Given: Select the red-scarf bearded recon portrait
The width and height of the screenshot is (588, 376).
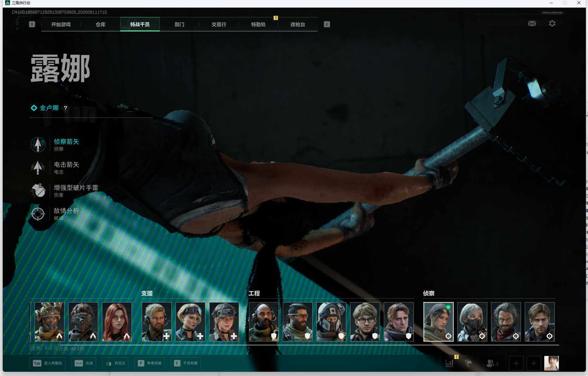Looking at the screenshot, I should pyautogui.click(x=506, y=322).
